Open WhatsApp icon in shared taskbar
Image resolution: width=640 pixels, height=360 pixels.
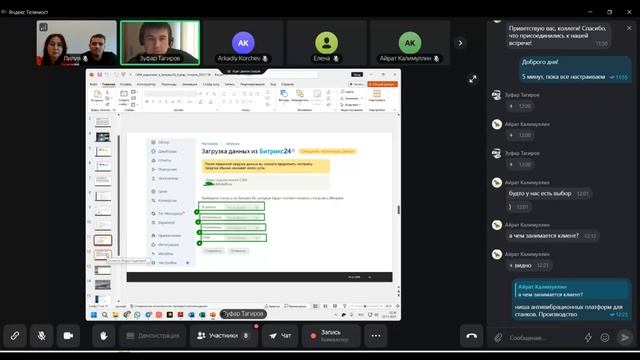(137, 315)
